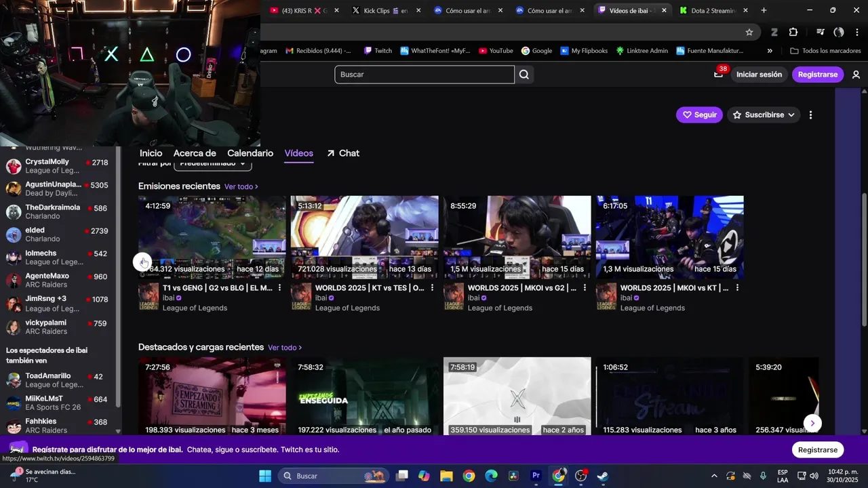Open the channel's three-dot options menu

tap(810, 115)
